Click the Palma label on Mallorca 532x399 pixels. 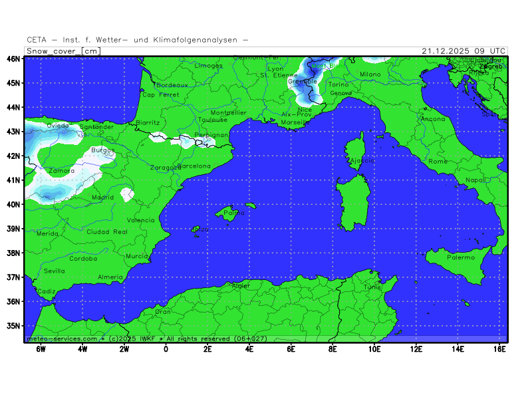229,213
